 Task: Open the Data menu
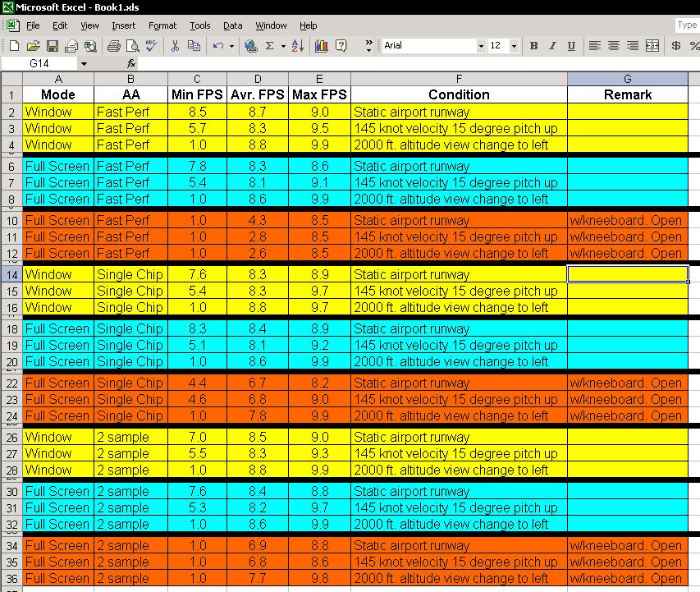[x=232, y=25]
